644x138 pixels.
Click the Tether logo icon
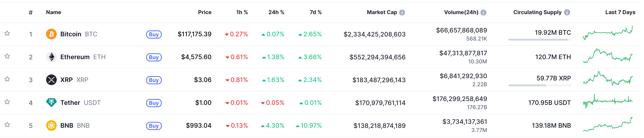click(51, 103)
